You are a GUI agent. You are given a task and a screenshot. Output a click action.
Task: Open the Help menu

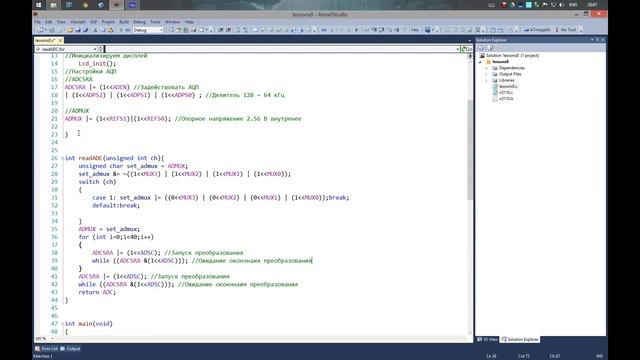pos(189,22)
